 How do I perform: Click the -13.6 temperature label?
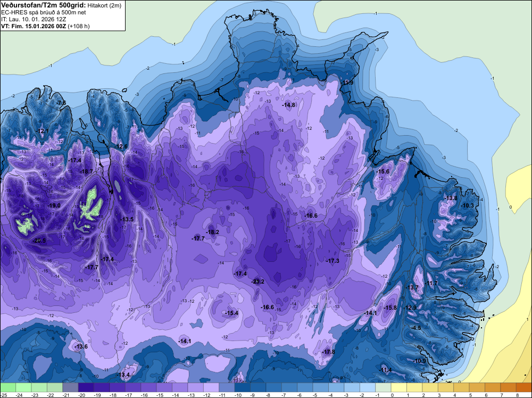[81, 347]
